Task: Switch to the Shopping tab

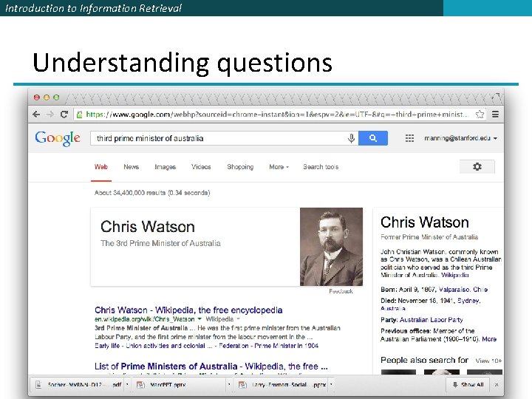Action: tap(240, 167)
